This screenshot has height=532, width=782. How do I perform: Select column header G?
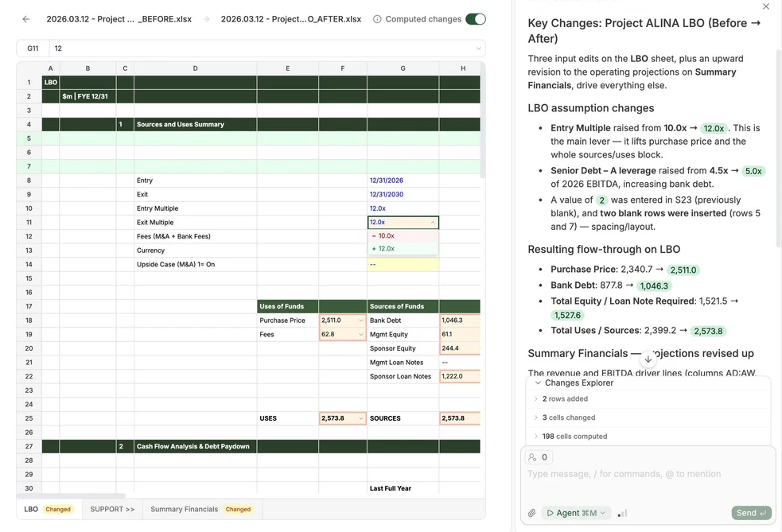pyautogui.click(x=403, y=68)
